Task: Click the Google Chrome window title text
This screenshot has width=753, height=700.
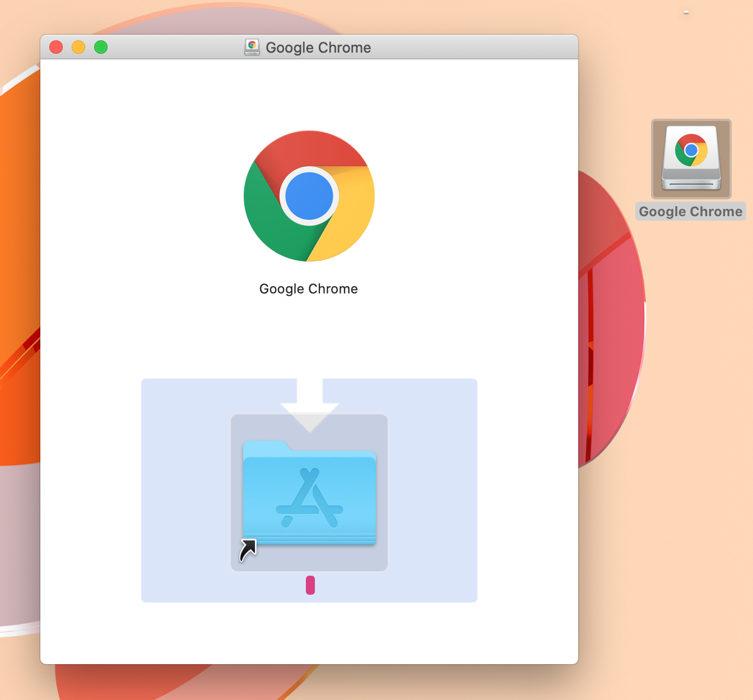Action: (318, 48)
